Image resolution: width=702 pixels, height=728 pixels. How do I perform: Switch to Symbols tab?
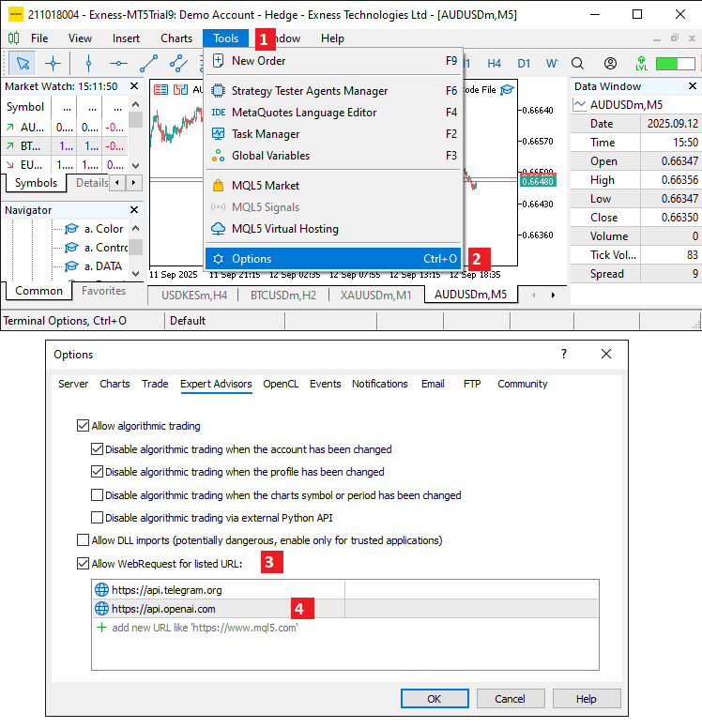tap(36, 183)
